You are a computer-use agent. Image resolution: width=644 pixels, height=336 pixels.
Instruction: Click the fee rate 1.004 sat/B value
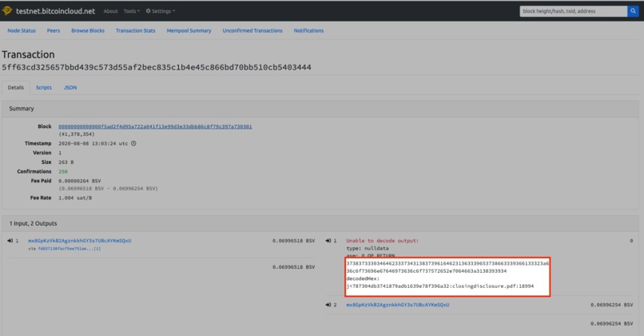pyautogui.click(x=75, y=198)
